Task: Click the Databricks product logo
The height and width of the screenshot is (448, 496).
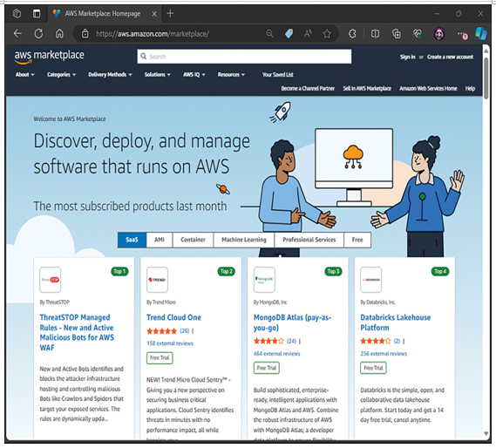Action: click(x=371, y=280)
